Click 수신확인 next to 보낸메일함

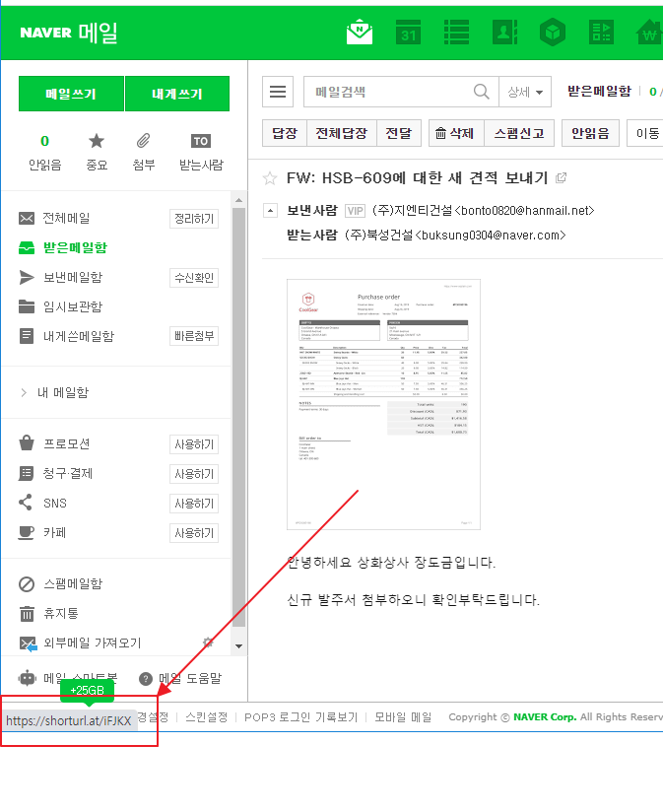[194, 278]
